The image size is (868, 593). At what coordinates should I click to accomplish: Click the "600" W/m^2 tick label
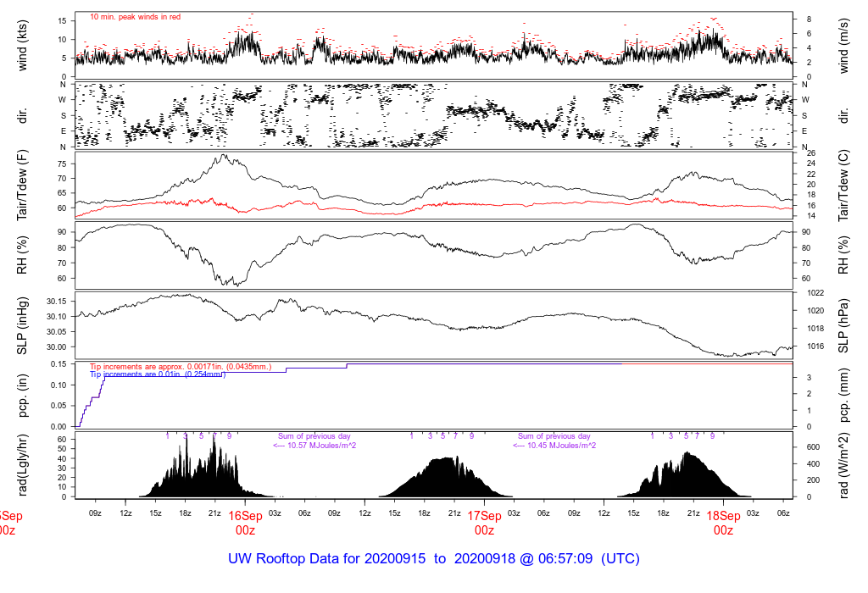[x=813, y=447]
